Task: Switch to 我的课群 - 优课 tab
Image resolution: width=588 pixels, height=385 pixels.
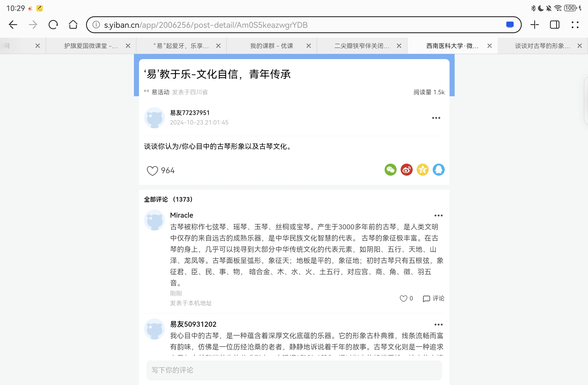Action: (x=271, y=46)
